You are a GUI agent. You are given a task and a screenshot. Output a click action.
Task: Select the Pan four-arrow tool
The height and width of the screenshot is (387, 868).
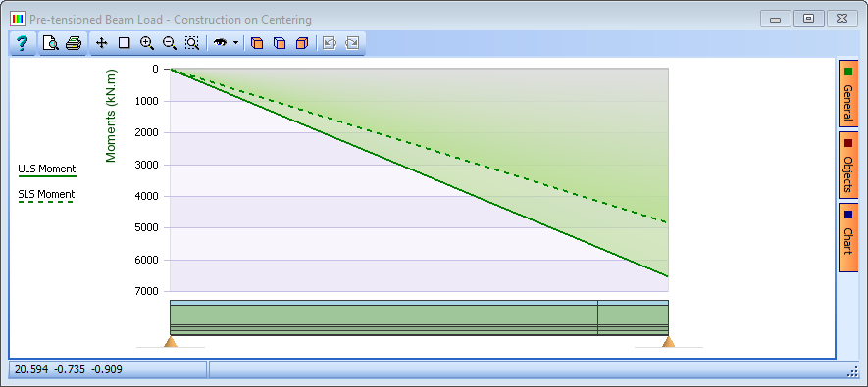coord(101,43)
